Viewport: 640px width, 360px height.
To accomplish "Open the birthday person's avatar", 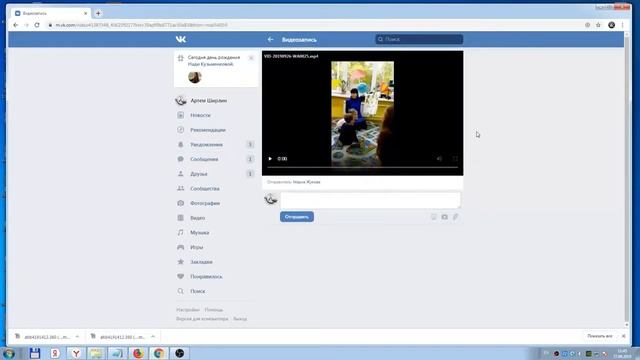I will coord(195,77).
